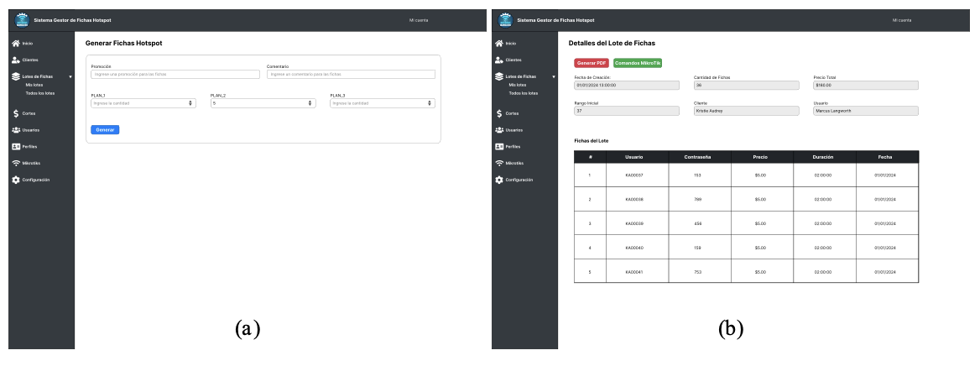Click the Clientes icon in screenshot (b) sidebar
The height and width of the screenshot is (366, 980).
(499, 60)
